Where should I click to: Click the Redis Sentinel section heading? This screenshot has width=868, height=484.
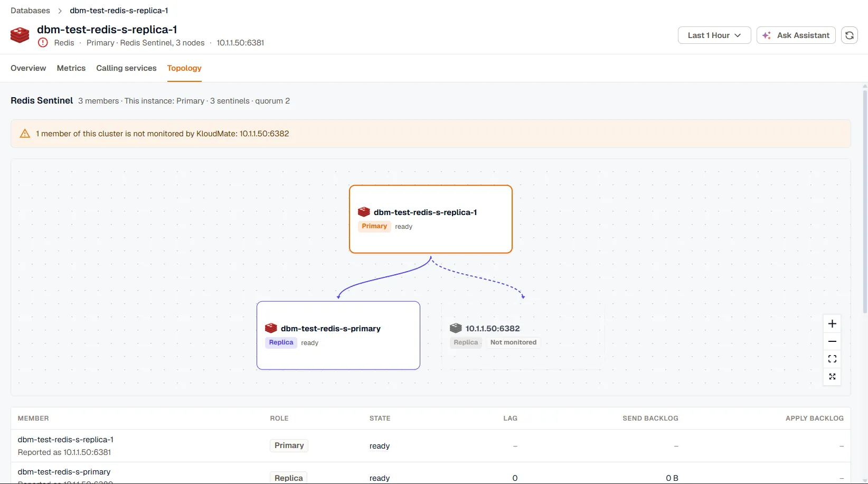coord(42,100)
